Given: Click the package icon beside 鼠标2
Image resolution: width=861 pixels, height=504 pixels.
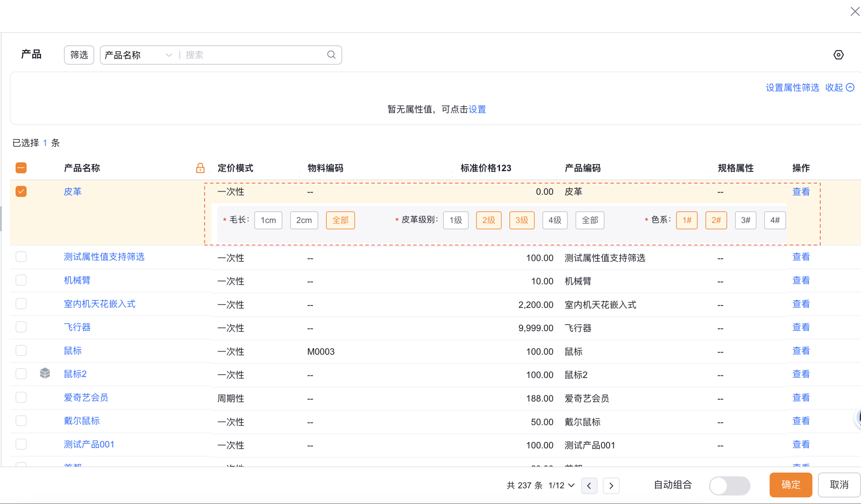Looking at the screenshot, I should [45, 373].
